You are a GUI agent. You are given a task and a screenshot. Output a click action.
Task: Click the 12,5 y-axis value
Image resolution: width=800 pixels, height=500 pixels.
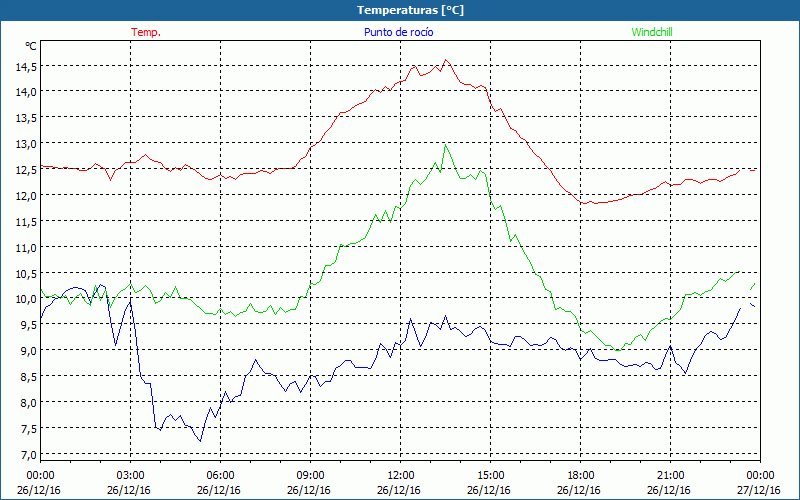[26, 170]
